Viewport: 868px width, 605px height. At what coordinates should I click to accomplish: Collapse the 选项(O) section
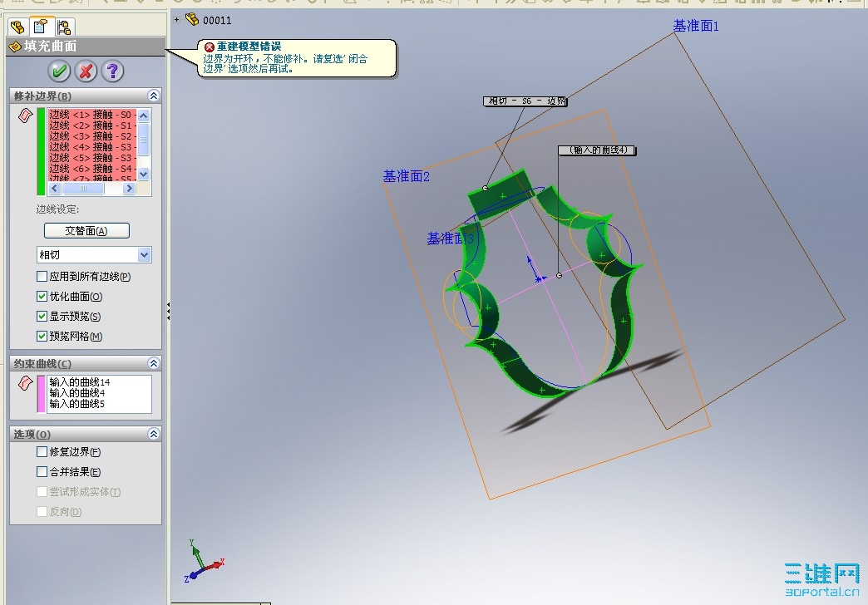tap(153, 434)
